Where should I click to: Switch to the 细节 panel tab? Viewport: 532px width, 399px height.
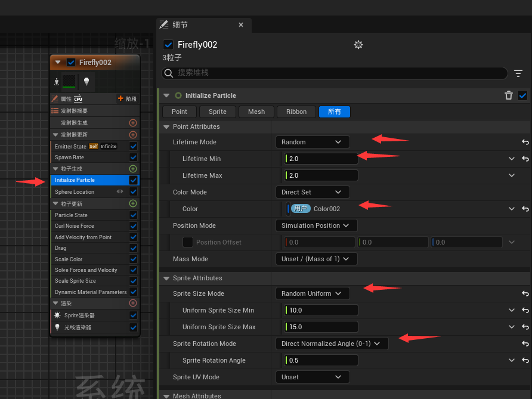click(x=203, y=25)
